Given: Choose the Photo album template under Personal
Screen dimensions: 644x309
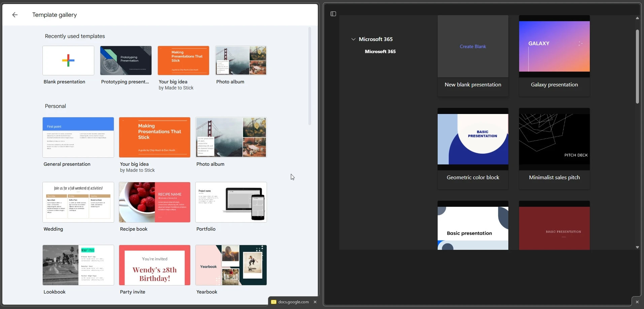Looking at the screenshot, I should click(231, 137).
